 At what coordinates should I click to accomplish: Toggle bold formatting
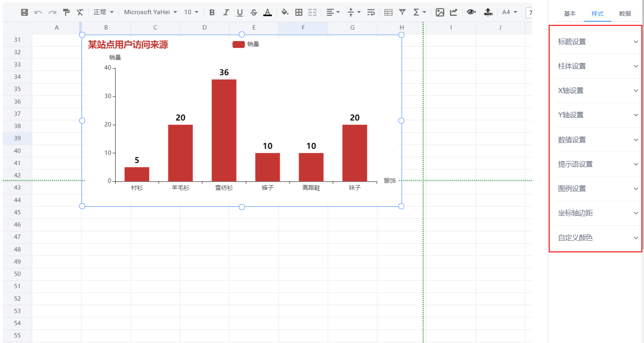point(212,12)
